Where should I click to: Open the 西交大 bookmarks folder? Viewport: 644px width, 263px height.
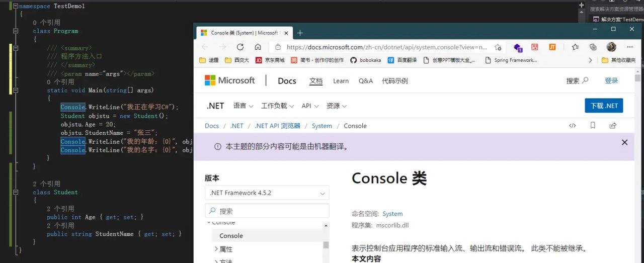pos(236,60)
